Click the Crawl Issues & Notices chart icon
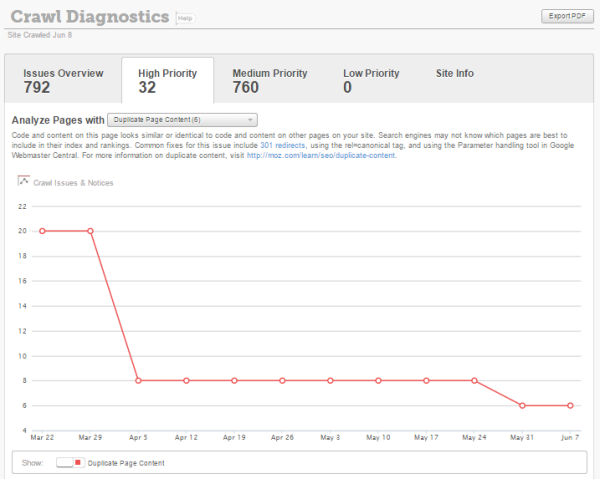Image resolution: width=600 pixels, height=479 pixels. click(24, 181)
